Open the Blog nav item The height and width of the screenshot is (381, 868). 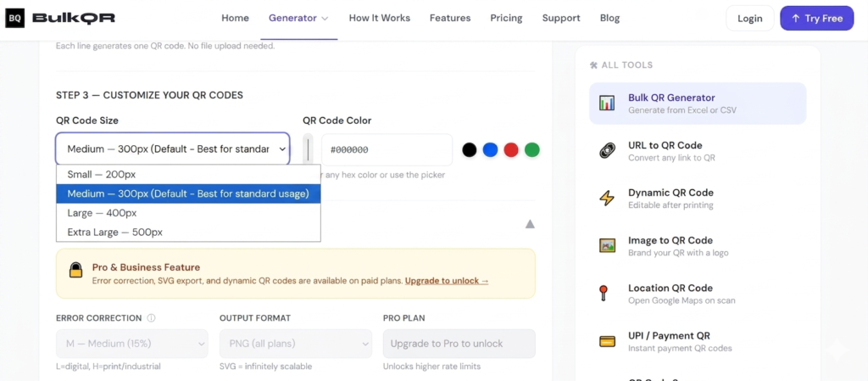[x=609, y=19]
